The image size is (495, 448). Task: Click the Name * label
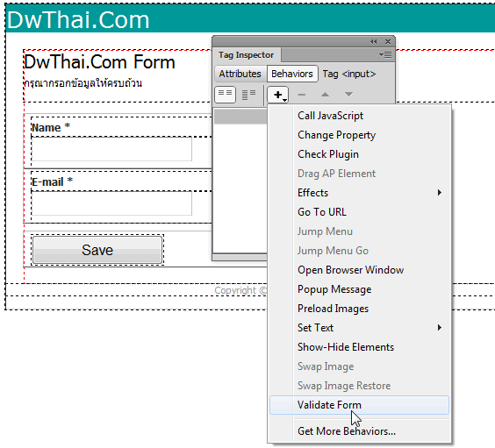coord(51,127)
